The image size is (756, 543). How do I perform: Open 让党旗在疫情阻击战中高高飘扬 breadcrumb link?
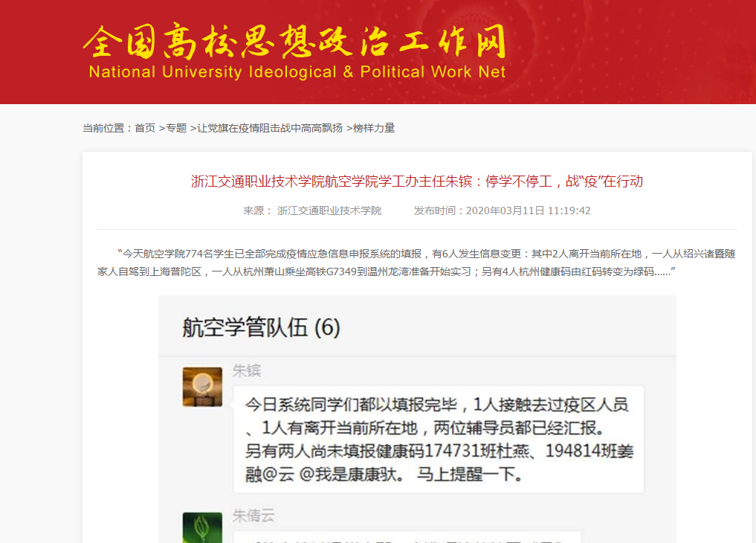point(270,128)
